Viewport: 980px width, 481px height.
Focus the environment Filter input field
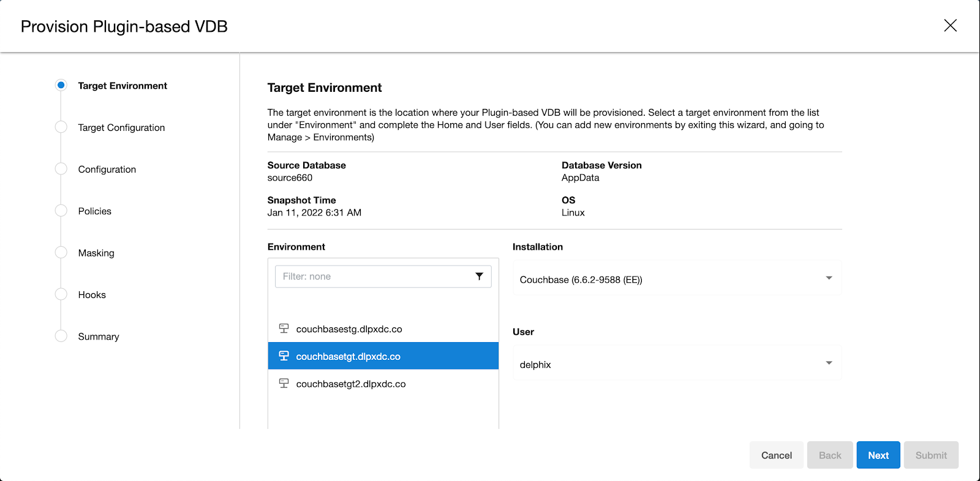(374, 277)
